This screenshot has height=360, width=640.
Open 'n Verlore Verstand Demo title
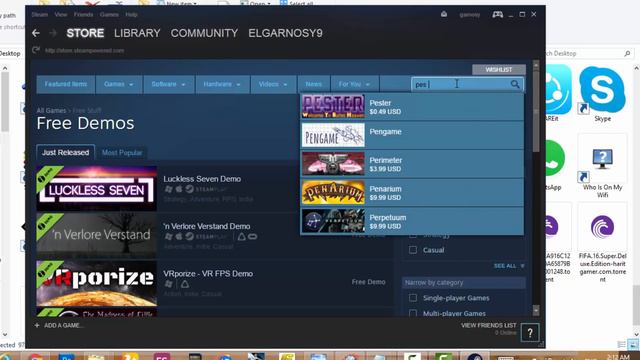pos(207,226)
